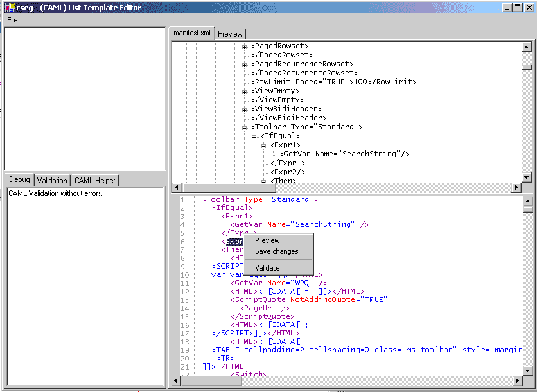Click code line 15 closing ScriptQuote tag
This screenshot has height=392, width=537.
tap(262, 316)
